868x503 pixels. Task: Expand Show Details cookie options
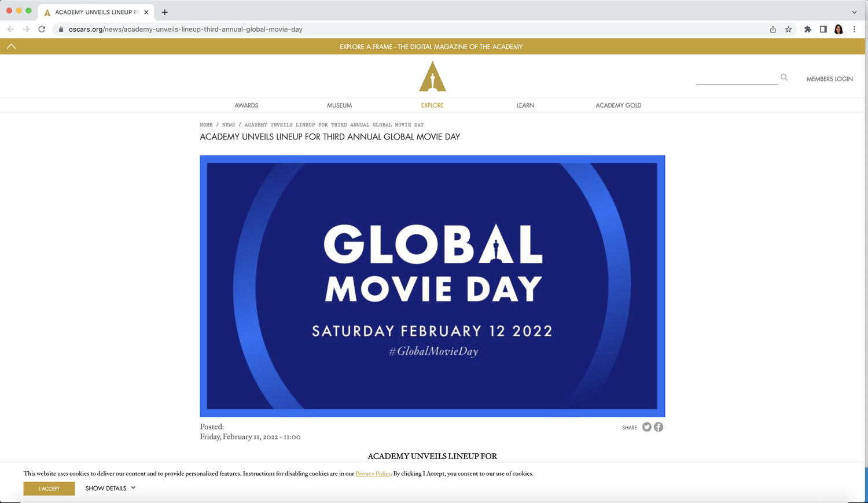pos(111,488)
